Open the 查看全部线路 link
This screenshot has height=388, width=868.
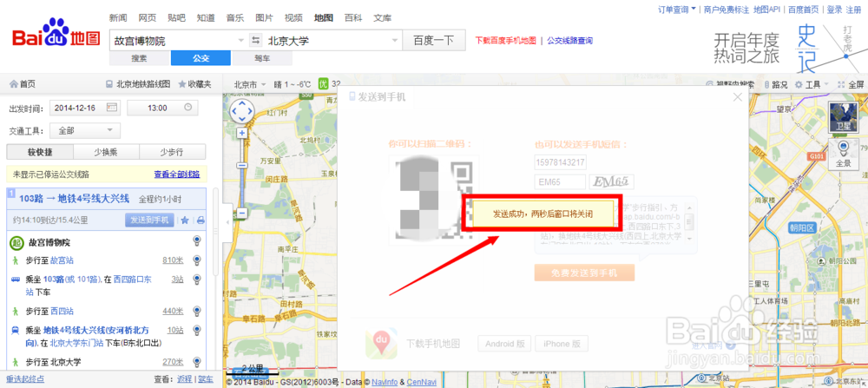click(x=177, y=174)
